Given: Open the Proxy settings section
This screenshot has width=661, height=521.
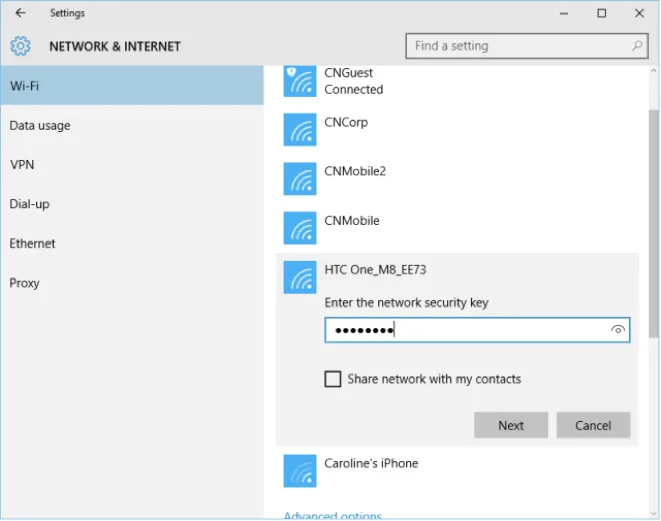Looking at the screenshot, I should pyautogui.click(x=25, y=283).
